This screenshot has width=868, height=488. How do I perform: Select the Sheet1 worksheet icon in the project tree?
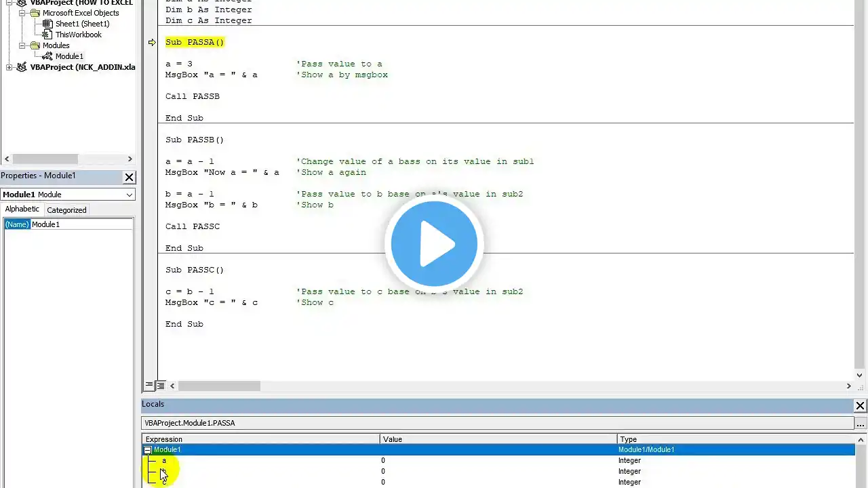[47, 24]
